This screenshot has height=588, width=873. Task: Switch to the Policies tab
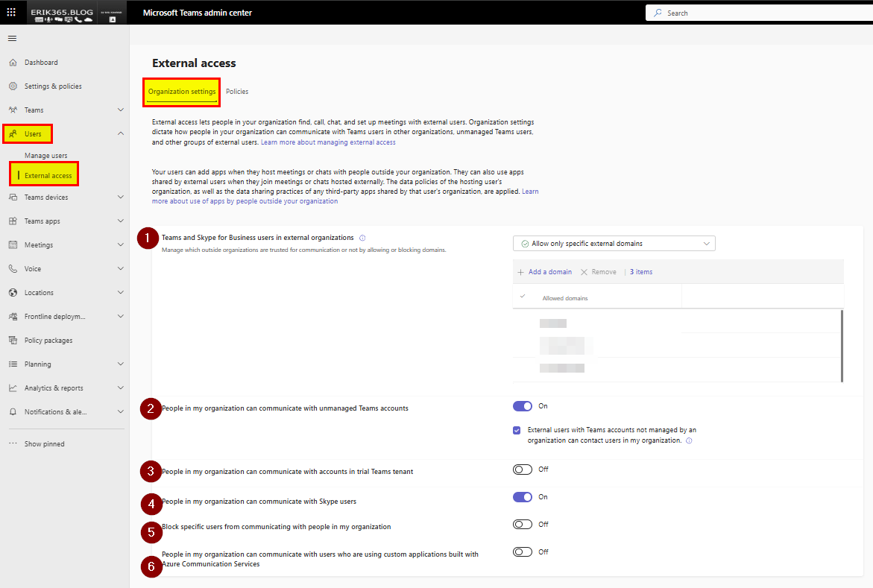237,92
